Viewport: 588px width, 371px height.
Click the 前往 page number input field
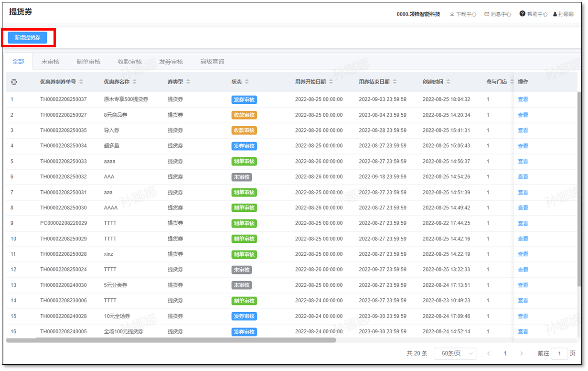pyautogui.click(x=559, y=353)
